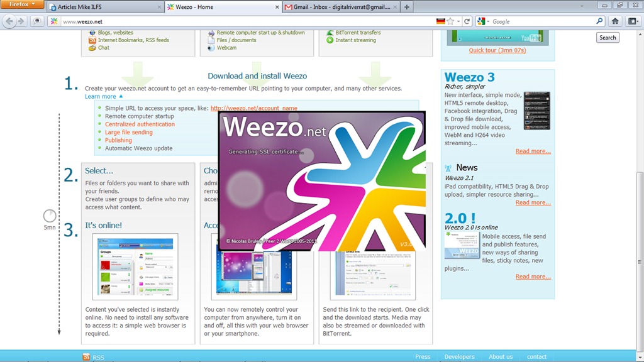
Task: Open the search engine selector dropdown
Action: click(x=484, y=21)
